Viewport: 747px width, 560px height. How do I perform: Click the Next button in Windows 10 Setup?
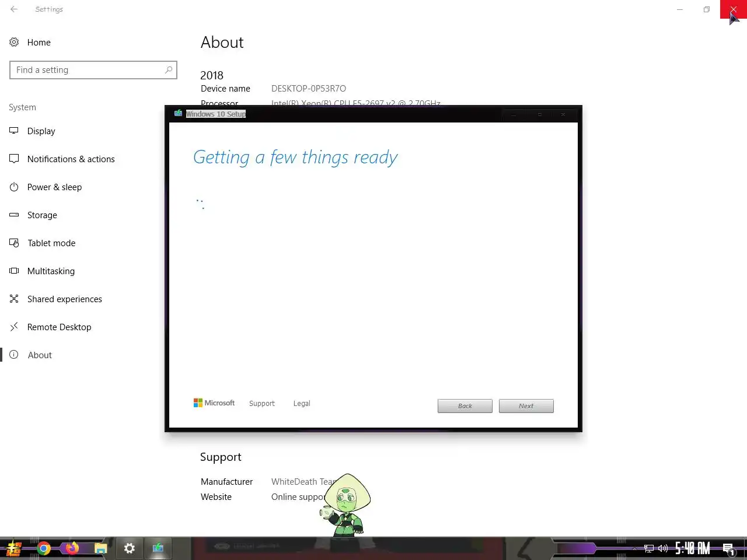[x=526, y=406]
